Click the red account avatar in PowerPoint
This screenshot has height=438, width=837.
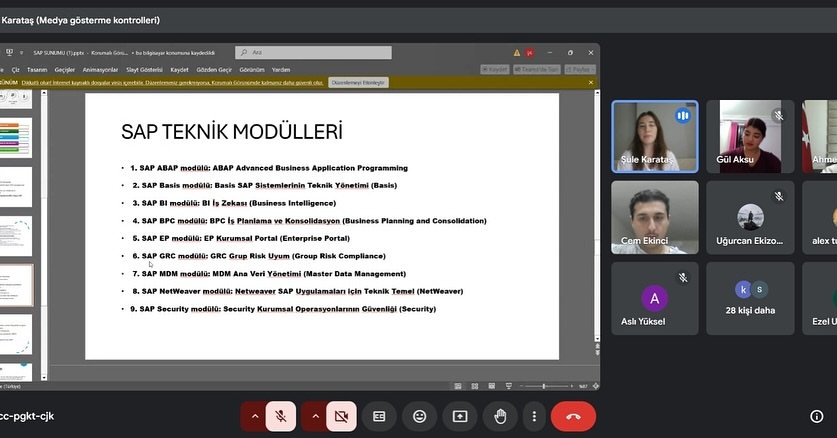tap(530, 53)
